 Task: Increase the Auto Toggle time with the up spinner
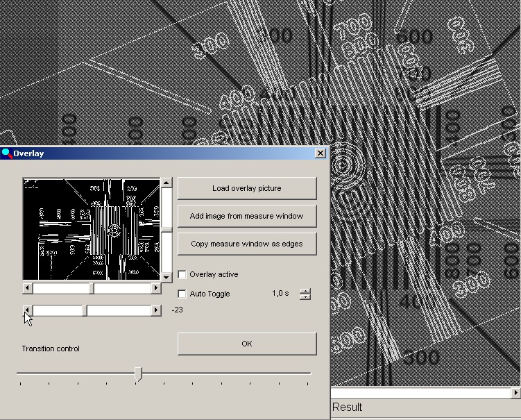coord(305,291)
